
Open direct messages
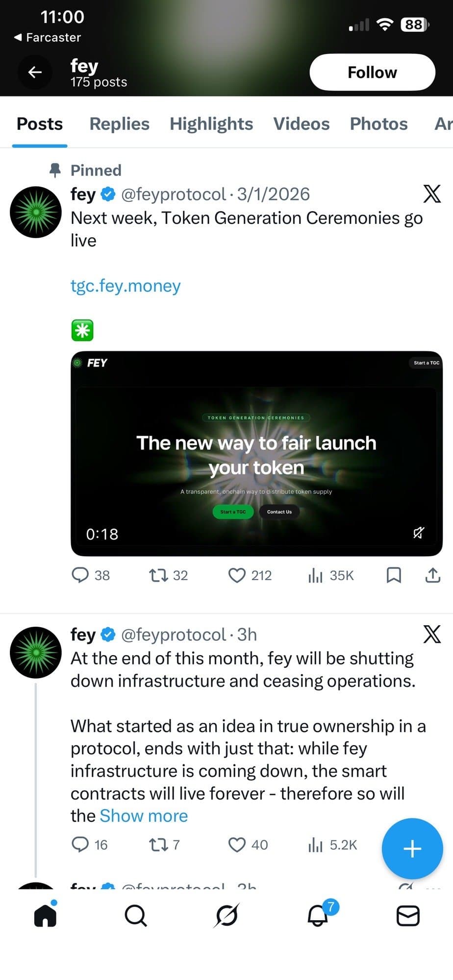pos(407,915)
